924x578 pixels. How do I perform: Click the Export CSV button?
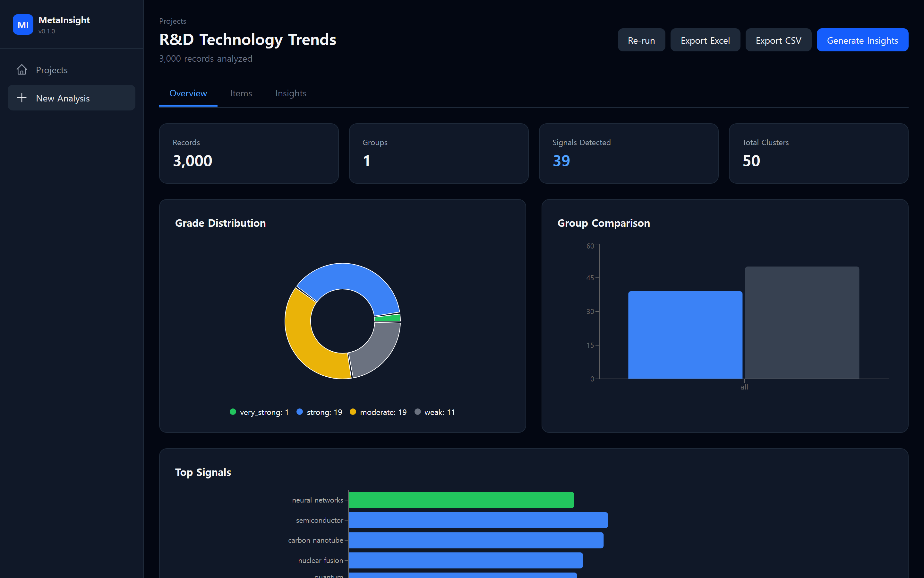click(x=778, y=40)
